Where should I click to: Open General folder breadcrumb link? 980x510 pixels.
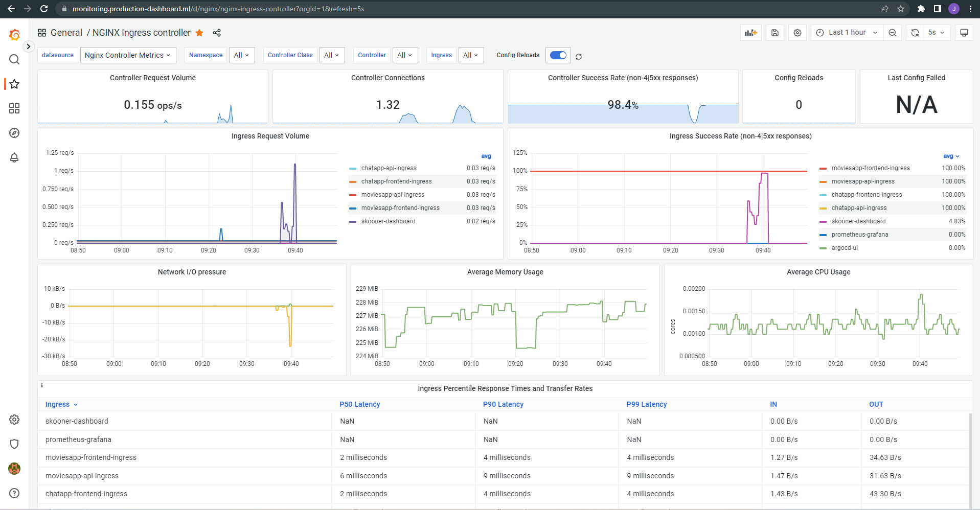[66, 33]
